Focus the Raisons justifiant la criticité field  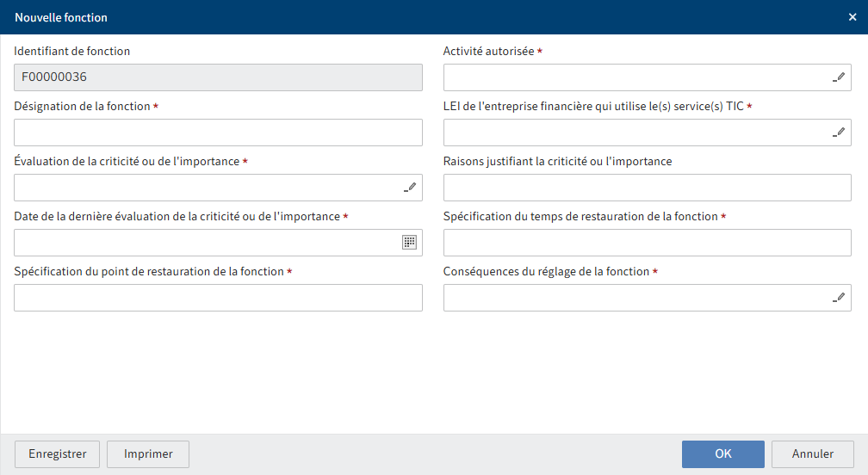(x=648, y=188)
